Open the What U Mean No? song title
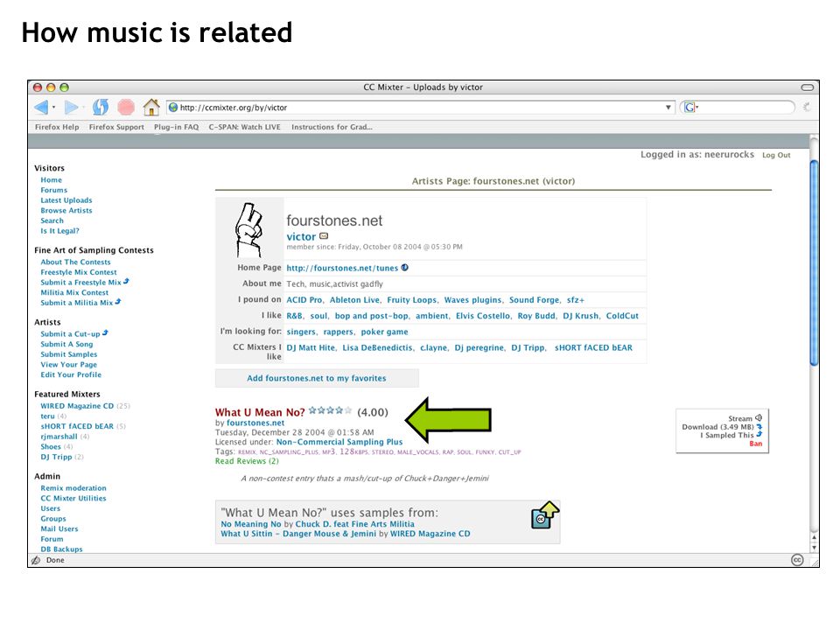840x630 pixels. [x=260, y=412]
